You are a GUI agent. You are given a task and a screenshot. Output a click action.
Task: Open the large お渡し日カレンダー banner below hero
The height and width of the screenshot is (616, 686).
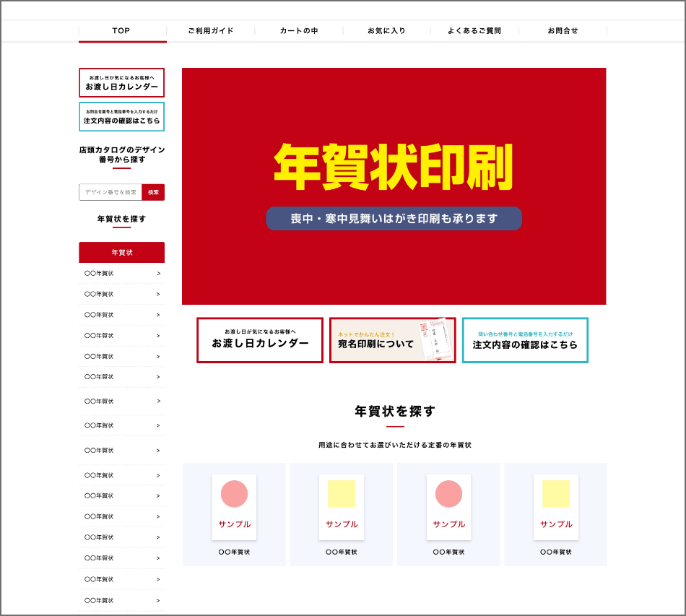(x=260, y=340)
